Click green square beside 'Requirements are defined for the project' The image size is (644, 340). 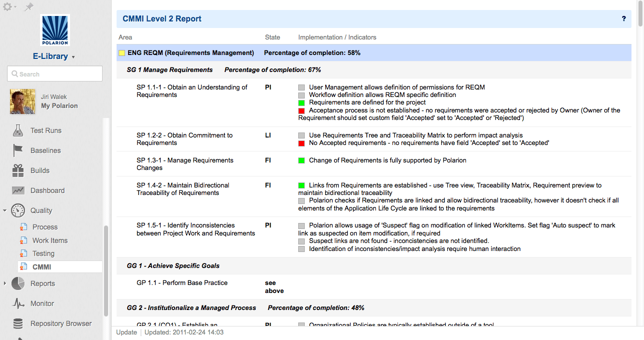(x=301, y=102)
